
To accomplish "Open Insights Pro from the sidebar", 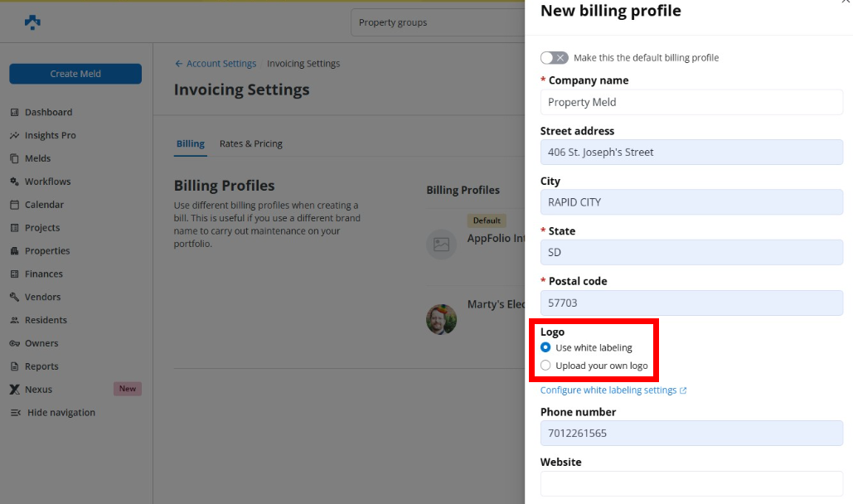I will coord(50,135).
